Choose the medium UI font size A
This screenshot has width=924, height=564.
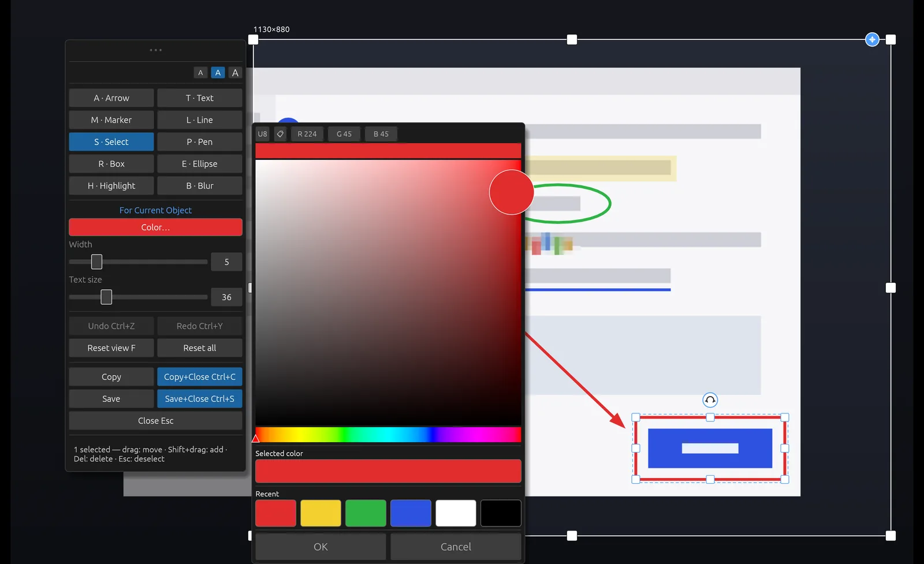[x=218, y=73]
